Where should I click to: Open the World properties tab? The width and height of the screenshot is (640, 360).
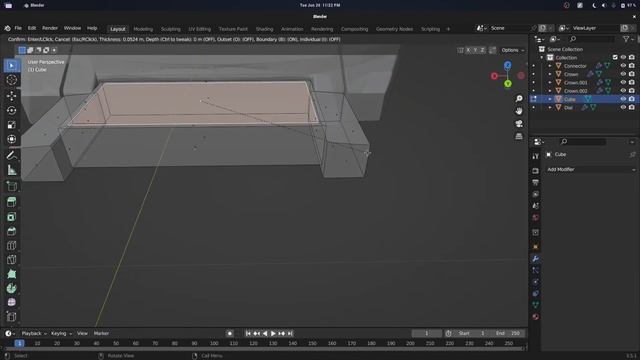coord(536,217)
